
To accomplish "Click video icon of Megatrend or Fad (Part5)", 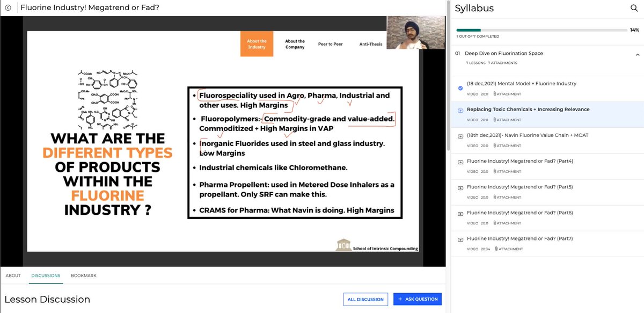I will pyautogui.click(x=460, y=187).
